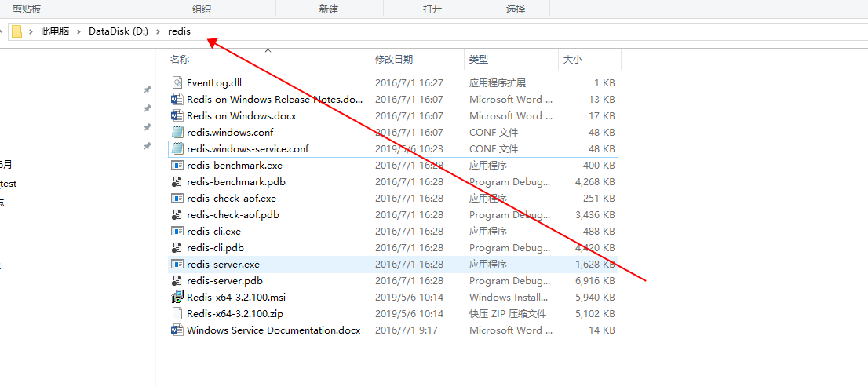Select the file name redis-cli.pdb
This screenshot has width=868, height=387.
(x=215, y=247)
